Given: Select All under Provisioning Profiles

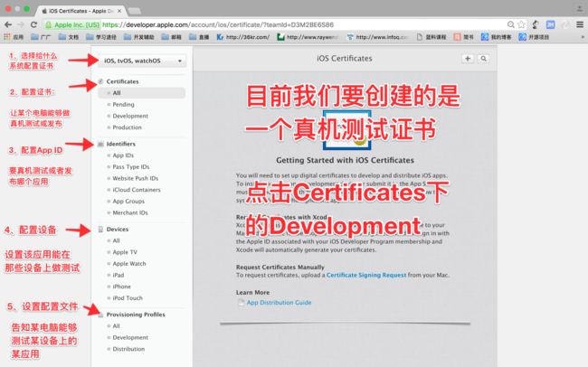Looking at the screenshot, I should pos(117,326).
